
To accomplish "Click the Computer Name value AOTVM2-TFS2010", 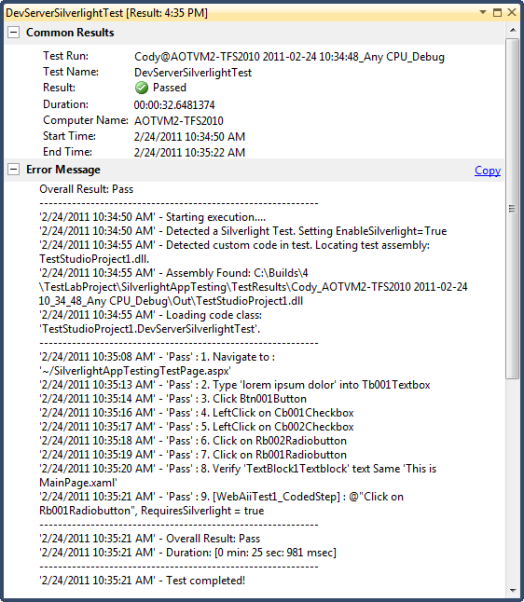I will tap(179, 121).
